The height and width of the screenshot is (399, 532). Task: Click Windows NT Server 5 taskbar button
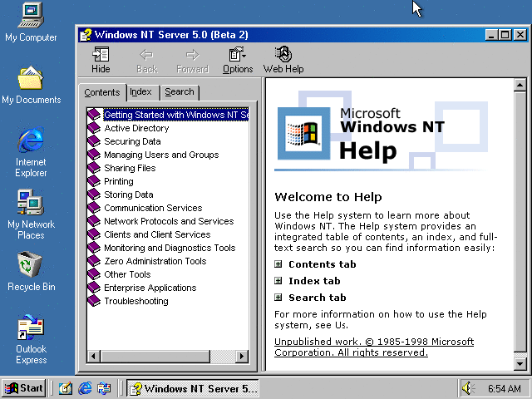click(192, 388)
